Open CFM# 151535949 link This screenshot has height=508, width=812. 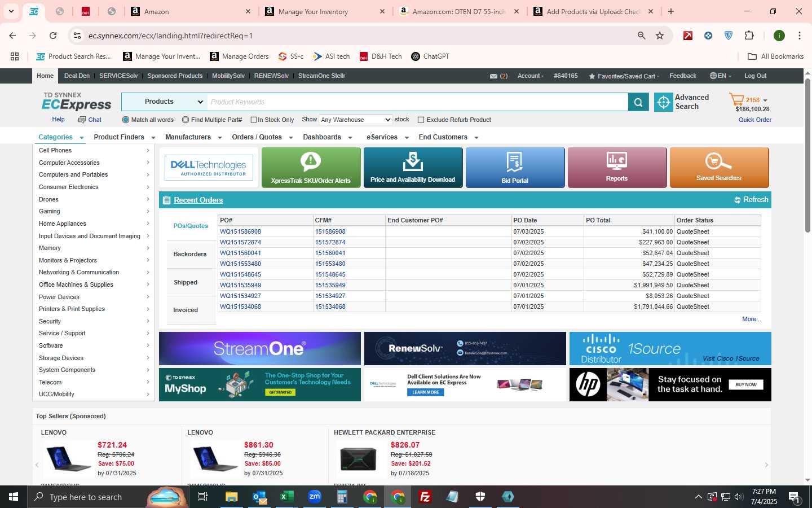[x=330, y=285]
